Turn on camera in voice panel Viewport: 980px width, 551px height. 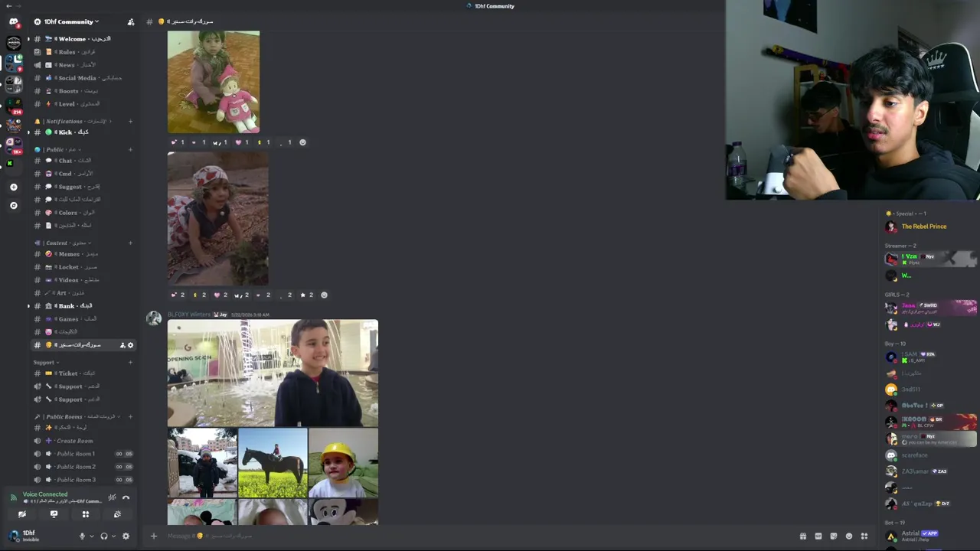[22, 514]
